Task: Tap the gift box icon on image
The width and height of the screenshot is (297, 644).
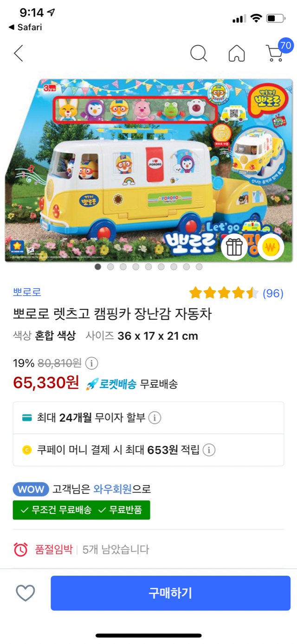Action: tap(234, 247)
